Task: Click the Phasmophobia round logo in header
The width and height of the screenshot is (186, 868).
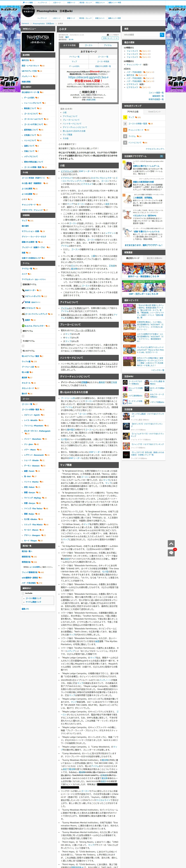Action: click(28, 11)
